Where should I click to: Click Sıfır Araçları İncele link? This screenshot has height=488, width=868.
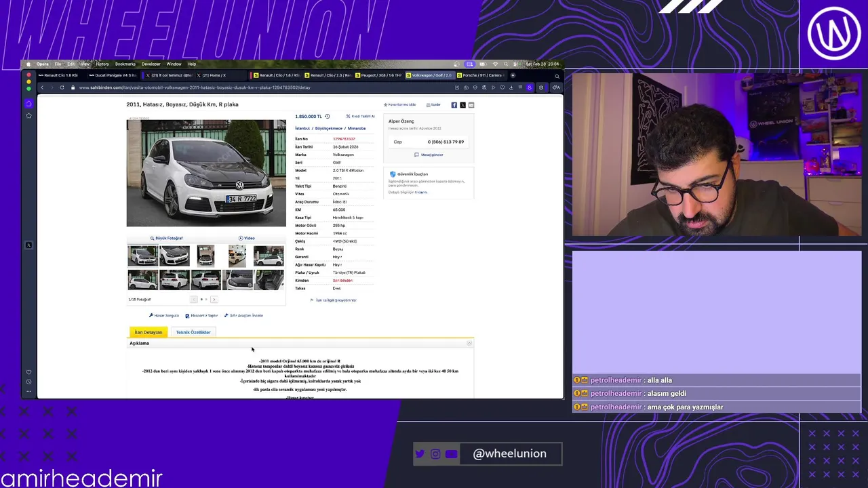pos(243,315)
